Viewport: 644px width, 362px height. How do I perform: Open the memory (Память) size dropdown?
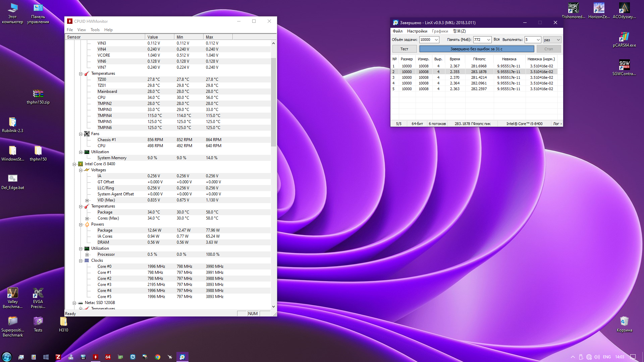pos(488,40)
